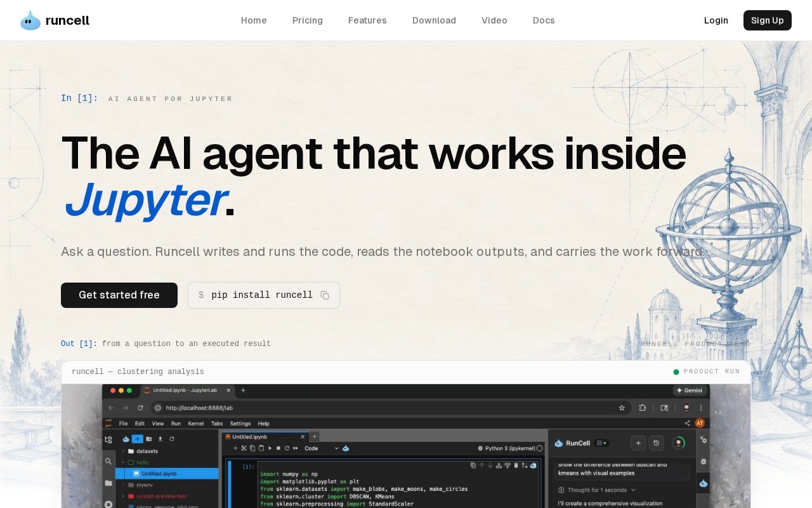The height and width of the screenshot is (508, 812).
Task: Click the cut cell scissors icon in demo notebook toolbar
Action: click(244, 448)
